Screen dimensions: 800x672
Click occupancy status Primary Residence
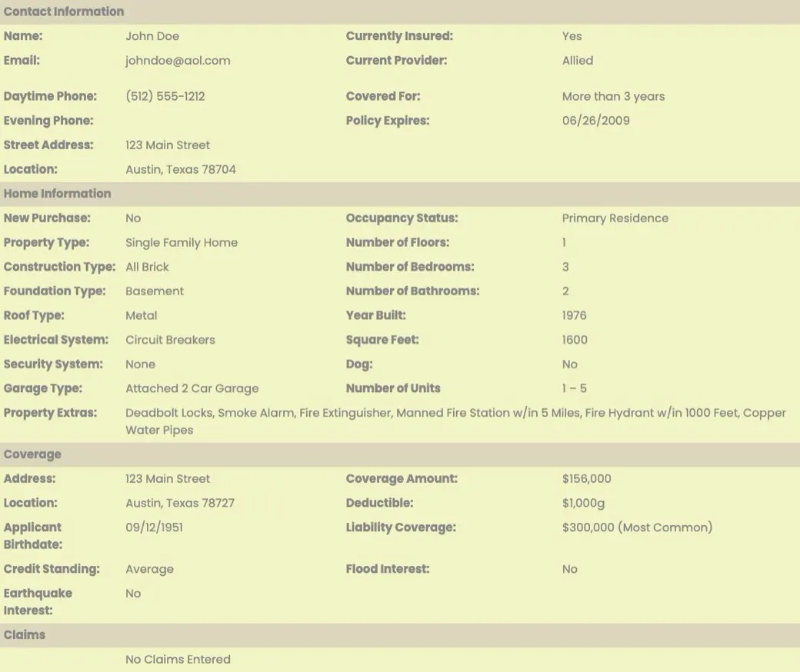click(615, 218)
